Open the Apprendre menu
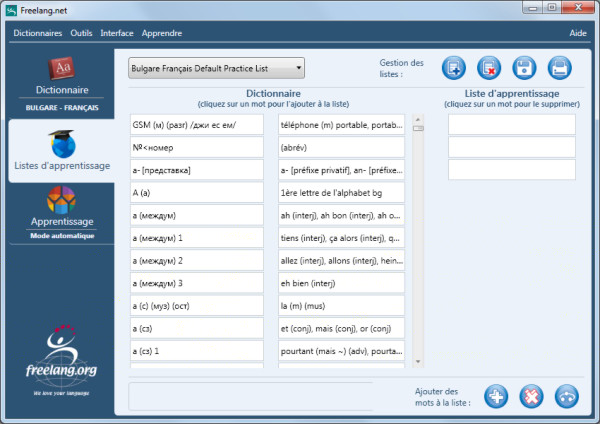600x424 pixels. tap(162, 33)
